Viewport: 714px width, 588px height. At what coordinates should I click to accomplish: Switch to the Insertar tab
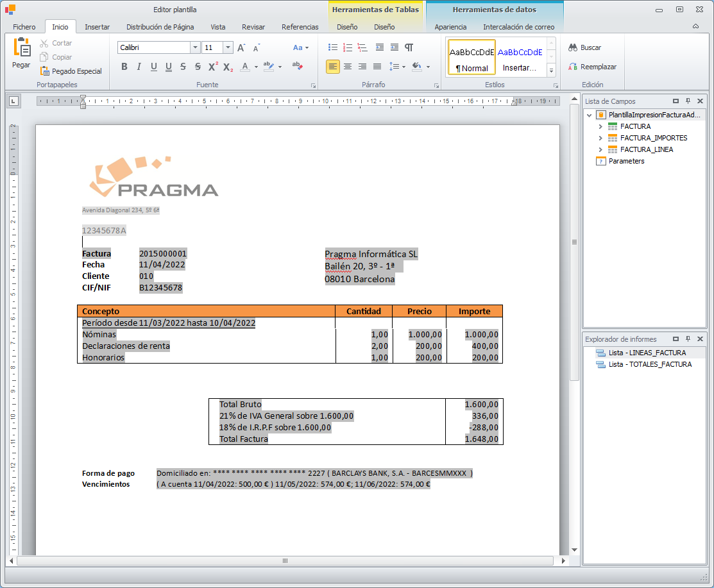[97, 27]
